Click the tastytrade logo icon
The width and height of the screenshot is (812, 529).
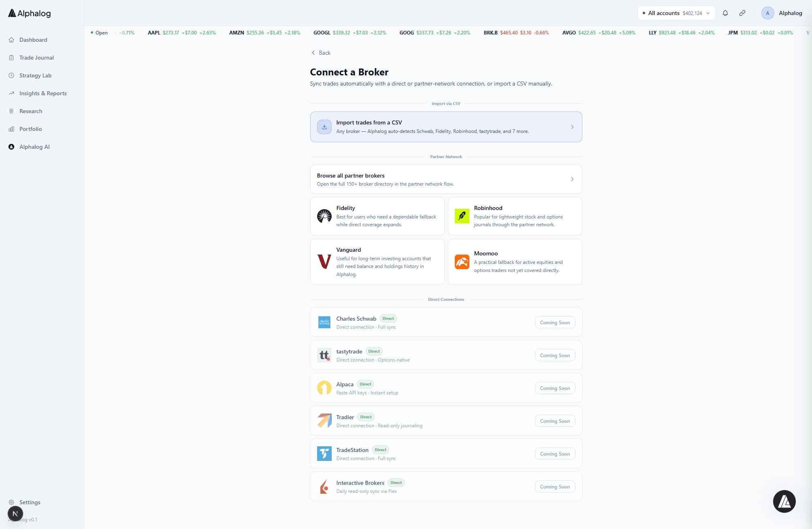click(x=324, y=355)
